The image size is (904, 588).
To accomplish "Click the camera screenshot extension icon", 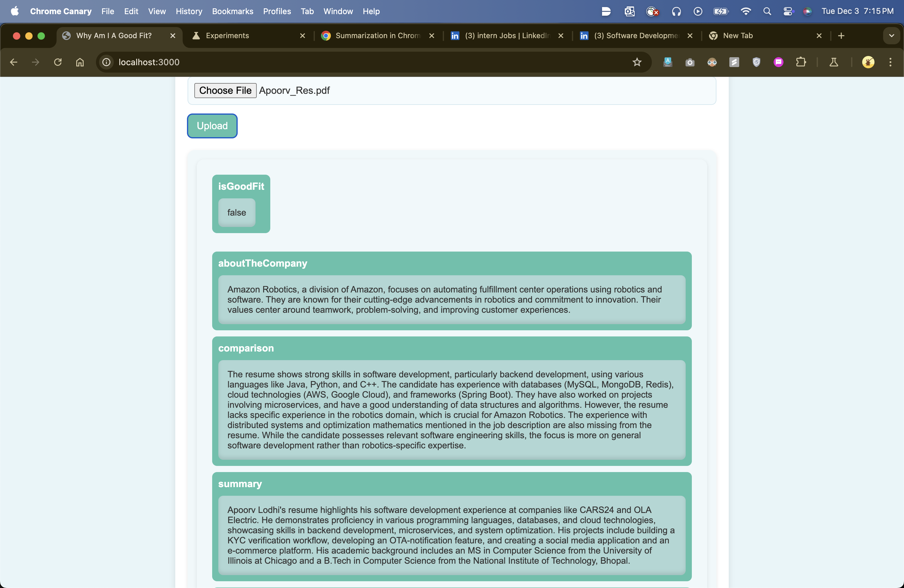I will (x=690, y=62).
